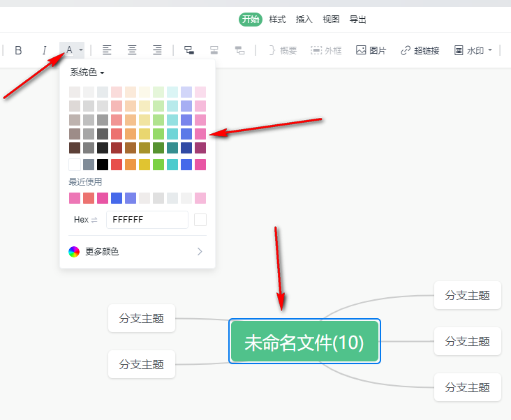
Task: Pick the bright green swatch in bottom row
Action: pos(158,165)
